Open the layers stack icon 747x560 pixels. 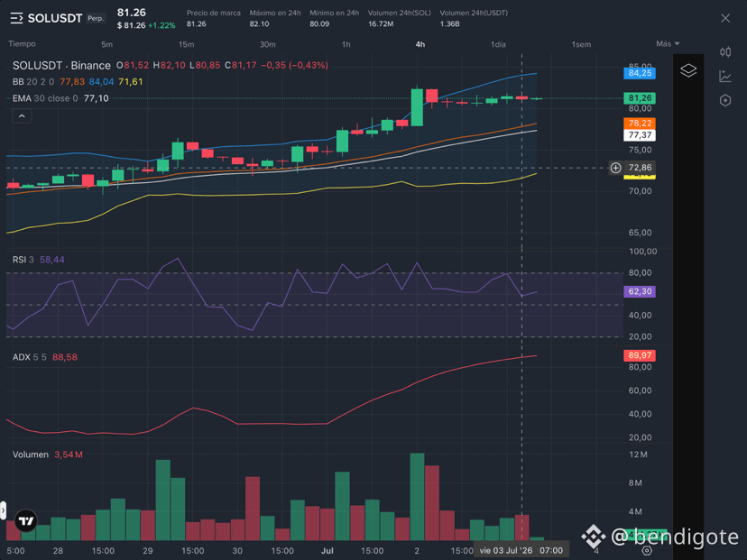pos(688,70)
